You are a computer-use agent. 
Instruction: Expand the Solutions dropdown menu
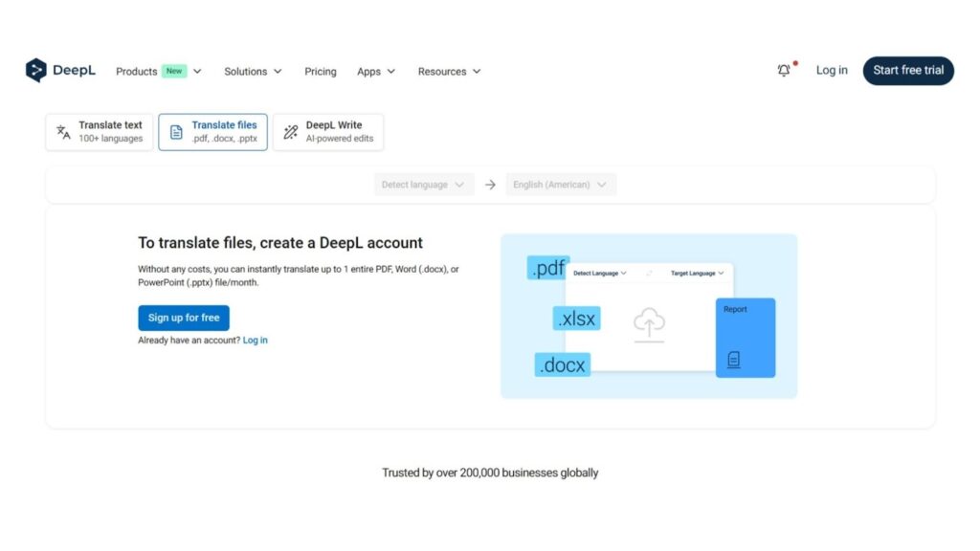253,72
